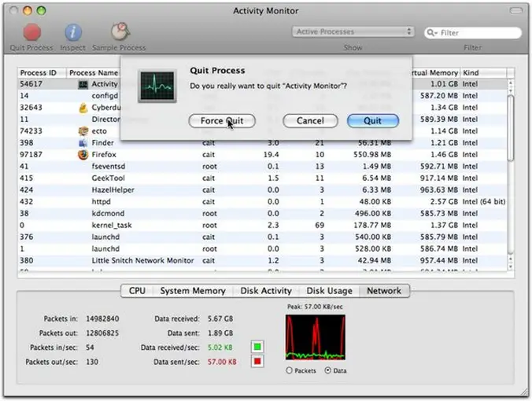Screen dimensions: 532x401
Task: Sort by the Process Name column header
Action: [x=94, y=73]
